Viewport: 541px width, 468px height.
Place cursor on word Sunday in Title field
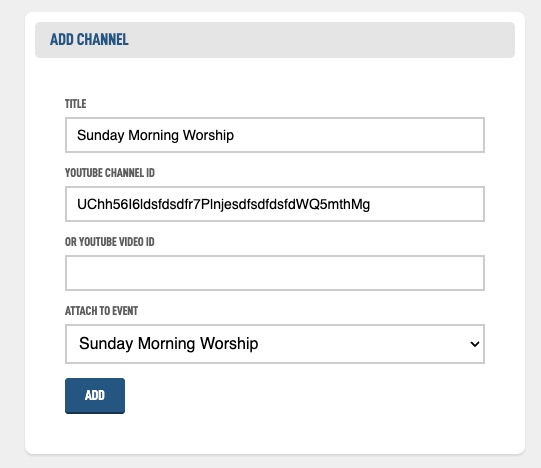(x=100, y=135)
